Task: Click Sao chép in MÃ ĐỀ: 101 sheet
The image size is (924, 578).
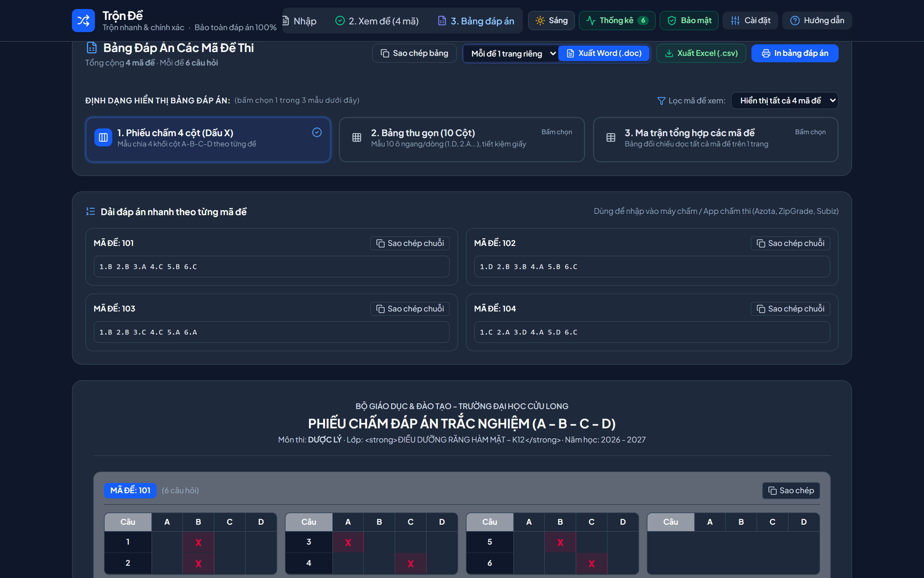Action: click(791, 490)
